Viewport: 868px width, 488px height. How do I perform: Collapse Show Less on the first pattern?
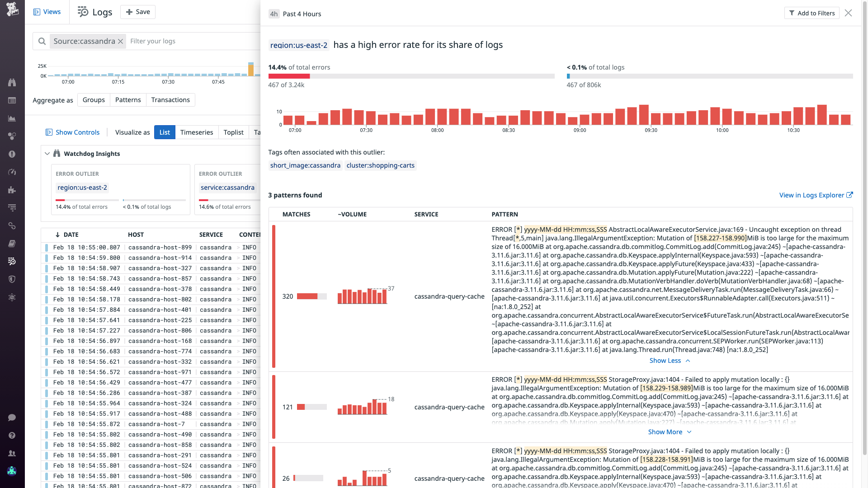pyautogui.click(x=665, y=361)
